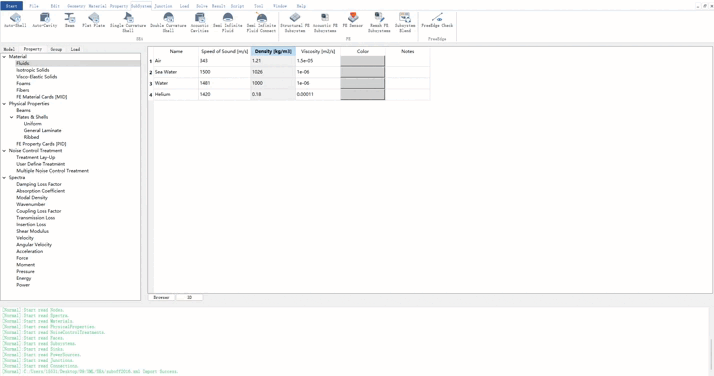Viewport: 714px width, 376px height.
Task: Open the Start ribbon tab
Action: coord(11,6)
